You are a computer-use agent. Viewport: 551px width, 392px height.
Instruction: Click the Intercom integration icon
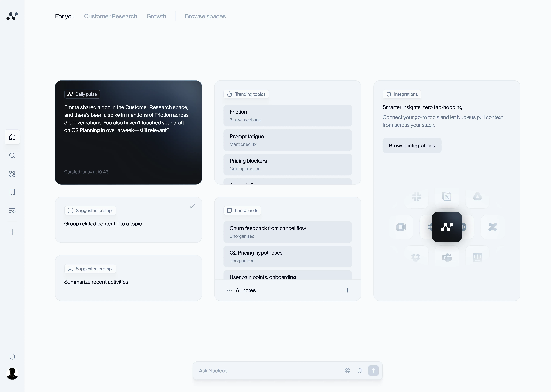click(477, 257)
